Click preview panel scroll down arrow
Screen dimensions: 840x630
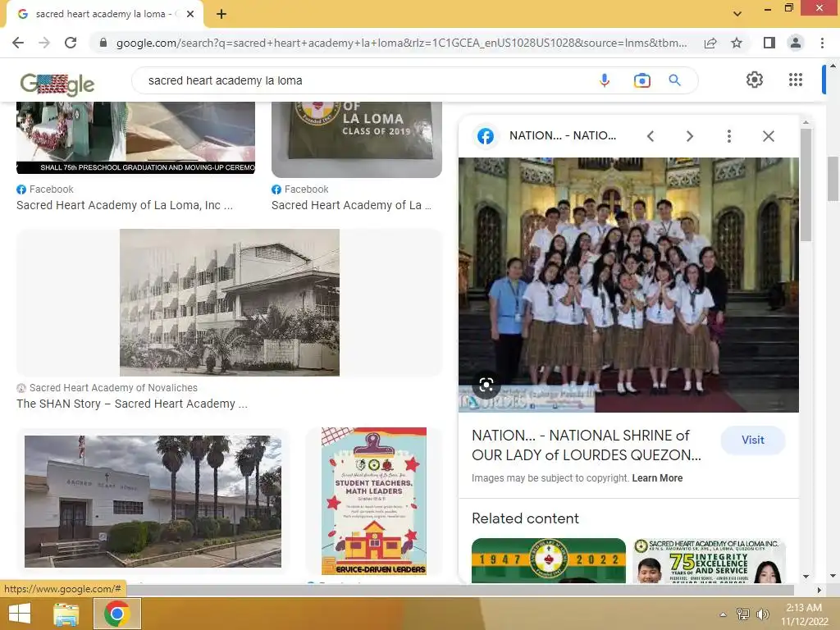pyautogui.click(x=806, y=577)
